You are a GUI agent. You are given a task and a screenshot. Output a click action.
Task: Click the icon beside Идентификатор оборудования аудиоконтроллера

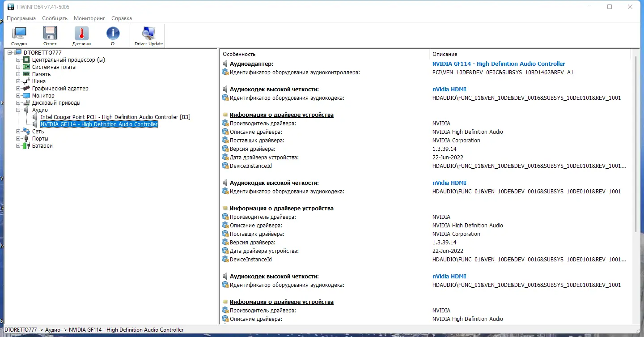pos(225,73)
